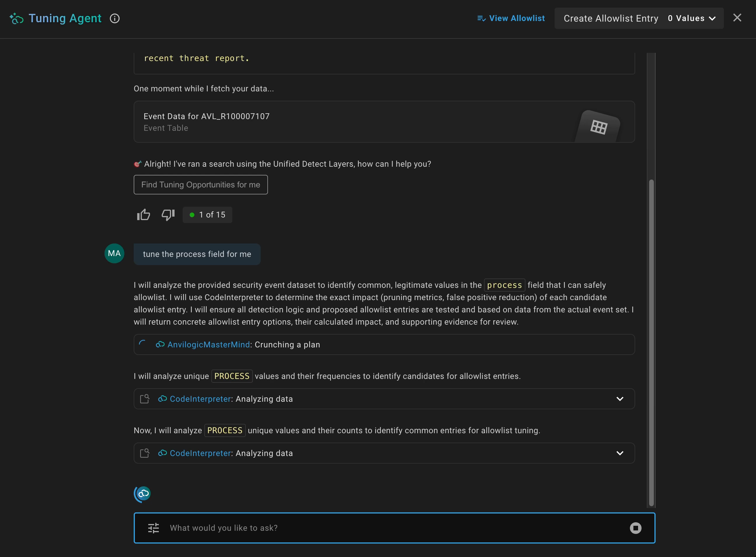Image resolution: width=756 pixels, height=557 pixels.
Task: Click Find Tuning Opportunities for me button
Action: click(x=201, y=185)
